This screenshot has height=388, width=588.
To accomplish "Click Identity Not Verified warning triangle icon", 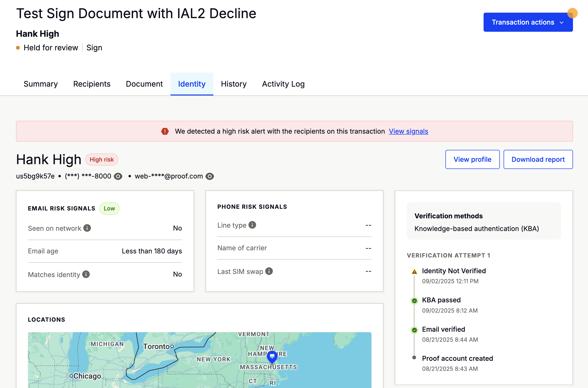I will click(414, 272).
